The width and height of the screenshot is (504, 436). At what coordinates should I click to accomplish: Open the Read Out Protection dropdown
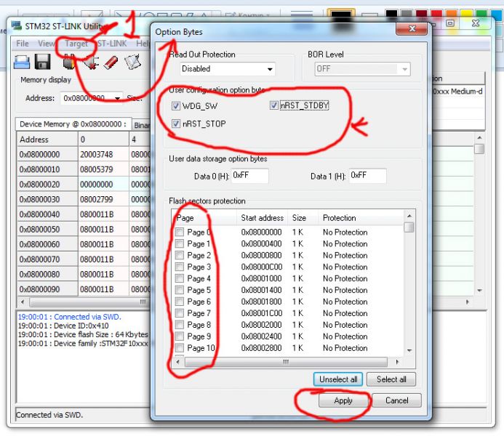click(227, 69)
